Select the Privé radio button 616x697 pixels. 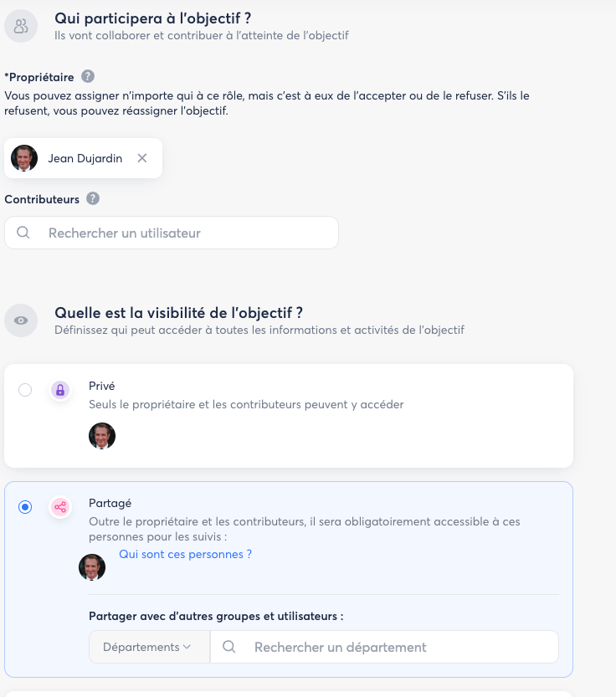click(x=25, y=390)
